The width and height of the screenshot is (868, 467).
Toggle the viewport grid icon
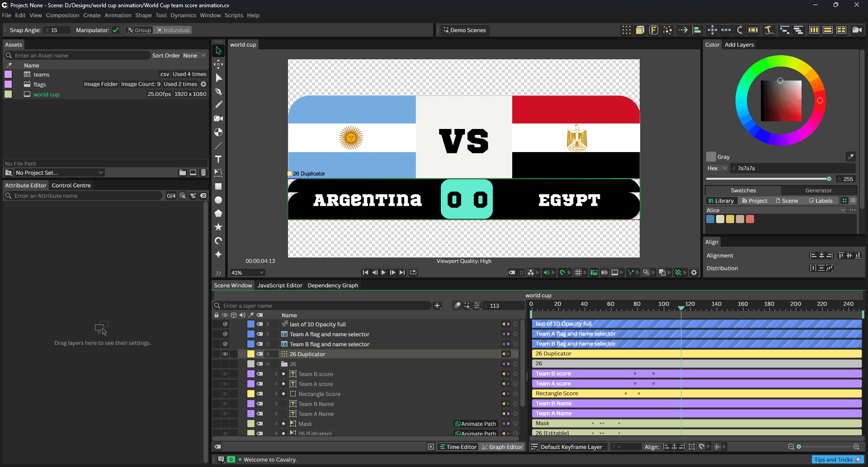[x=578, y=272]
